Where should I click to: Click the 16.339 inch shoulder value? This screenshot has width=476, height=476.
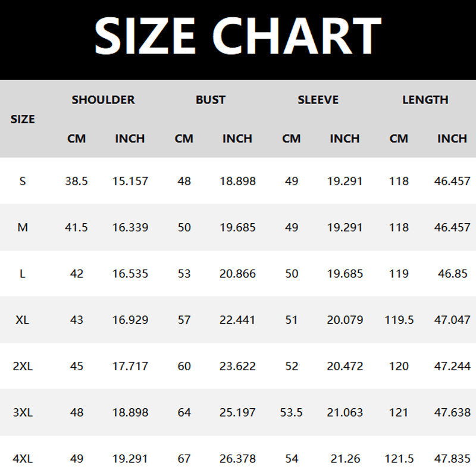130,227
